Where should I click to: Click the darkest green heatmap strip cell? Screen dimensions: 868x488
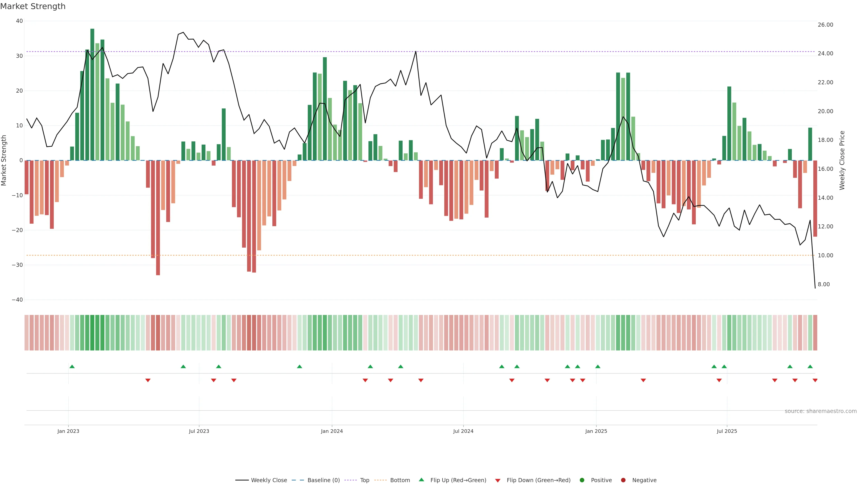click(92, 333)
